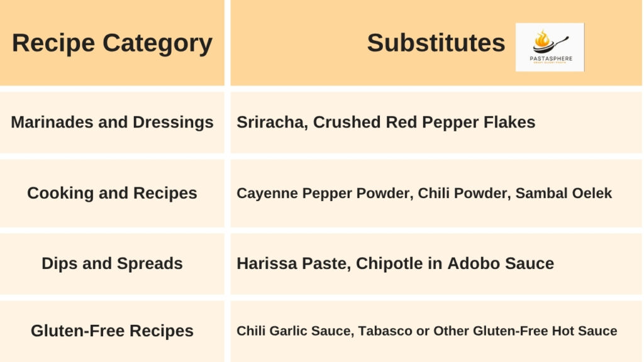Click the word Sriracha

(x=272, y=123)
